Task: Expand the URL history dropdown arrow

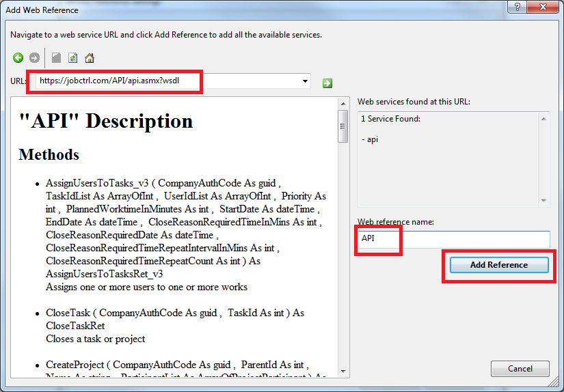Action: 305,81
